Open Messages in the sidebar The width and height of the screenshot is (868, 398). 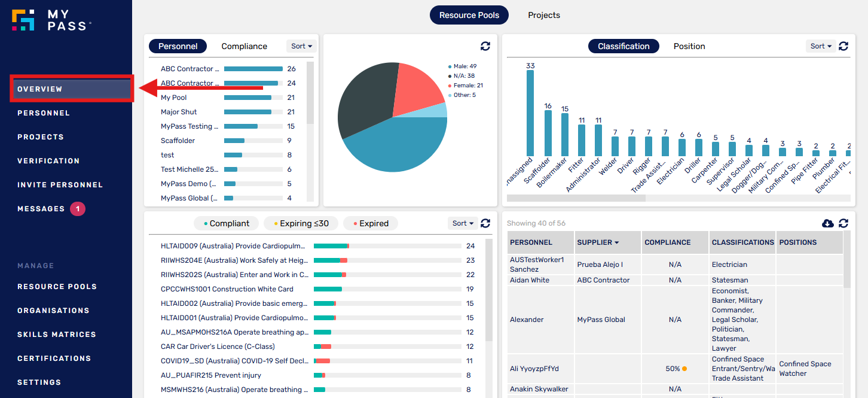point(41,209)
